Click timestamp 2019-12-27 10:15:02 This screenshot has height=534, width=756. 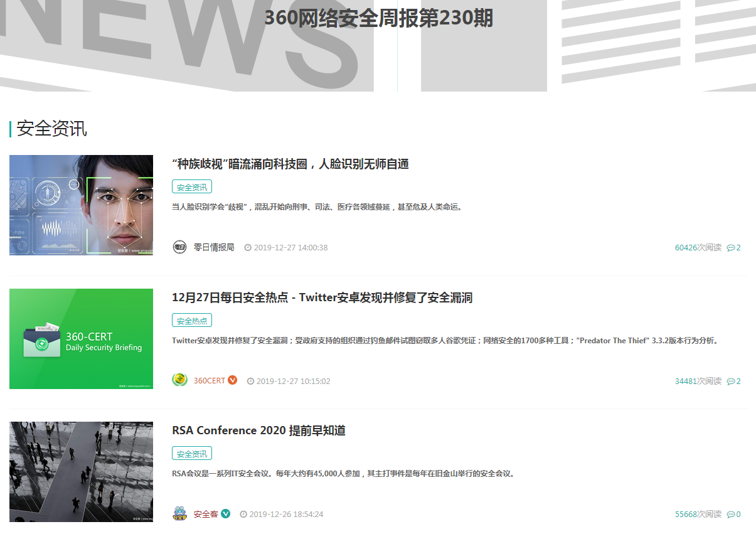click(293, 381)
